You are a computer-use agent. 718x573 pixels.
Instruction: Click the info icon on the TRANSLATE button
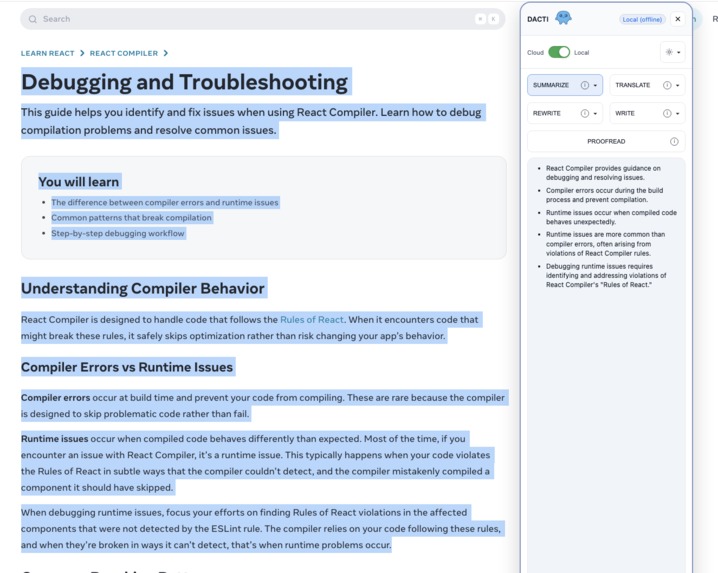coord(667,85)
